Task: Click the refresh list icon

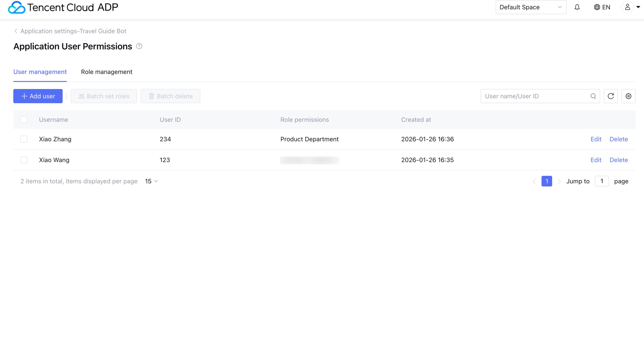Action: [611, 96]
